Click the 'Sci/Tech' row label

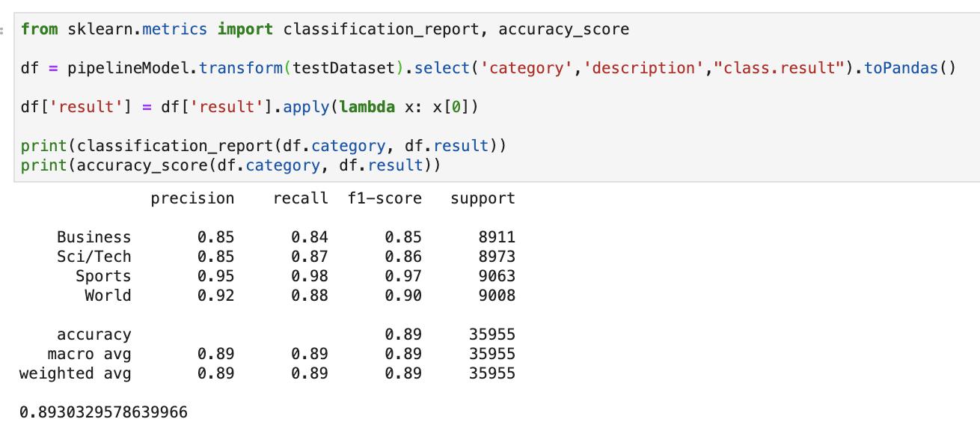[94, 257]
